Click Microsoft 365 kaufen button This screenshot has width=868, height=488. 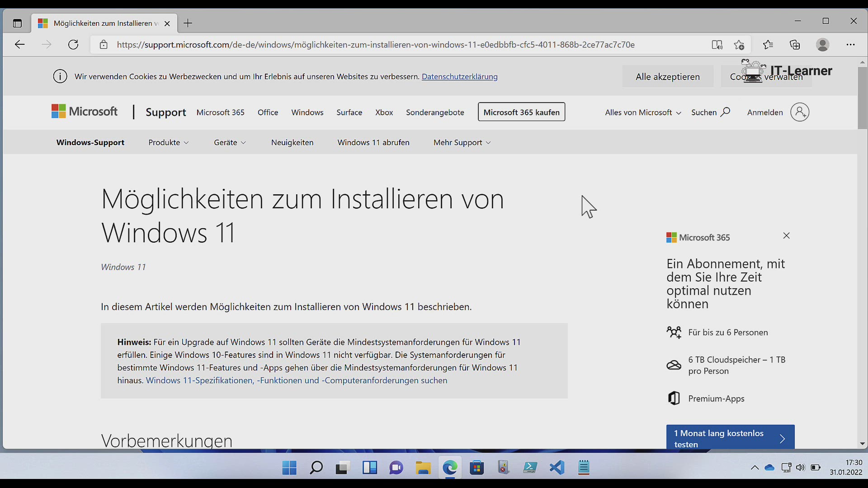[x=521, y=112]
